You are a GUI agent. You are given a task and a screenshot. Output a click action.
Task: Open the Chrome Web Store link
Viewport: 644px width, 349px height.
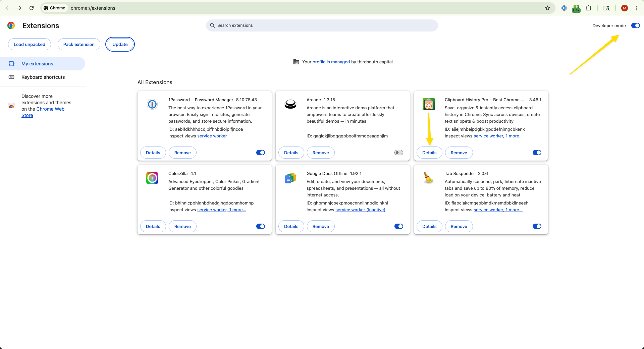point(50,109)
